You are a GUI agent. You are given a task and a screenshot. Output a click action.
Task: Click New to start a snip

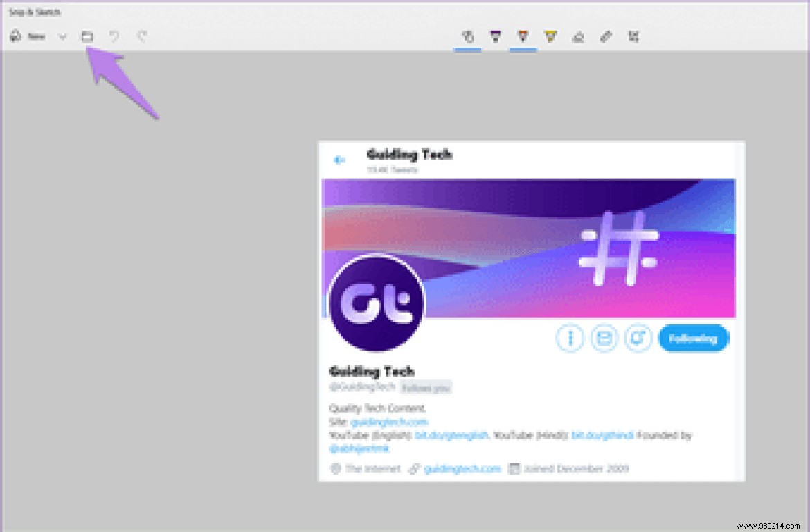click(x=29, y=37)
